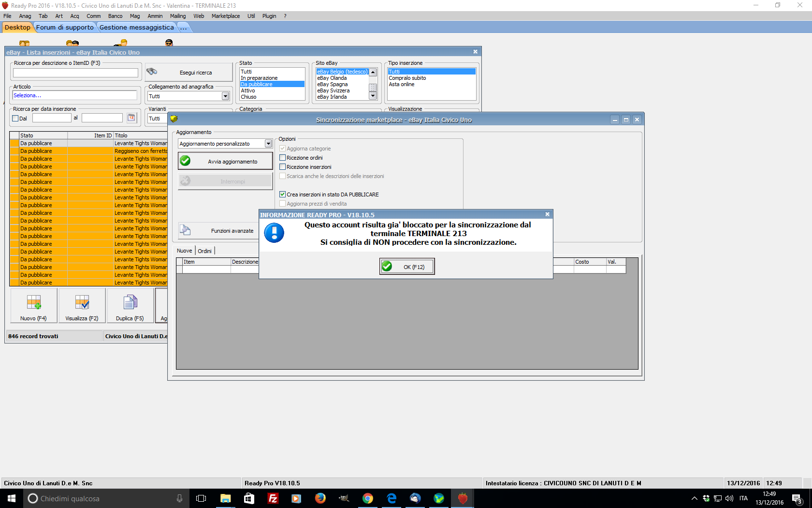Toggle the Ricezione ordini checkbox

point(283,158)
